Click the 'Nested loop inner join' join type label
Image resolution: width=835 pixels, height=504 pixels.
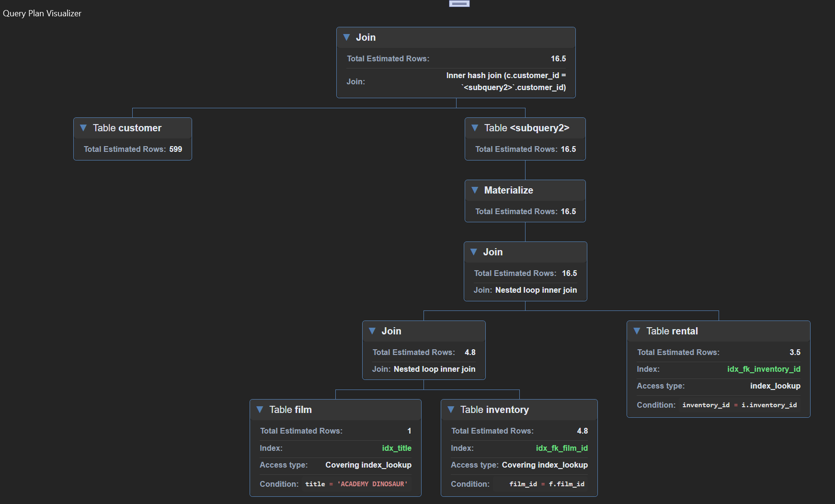click(536, 290)
